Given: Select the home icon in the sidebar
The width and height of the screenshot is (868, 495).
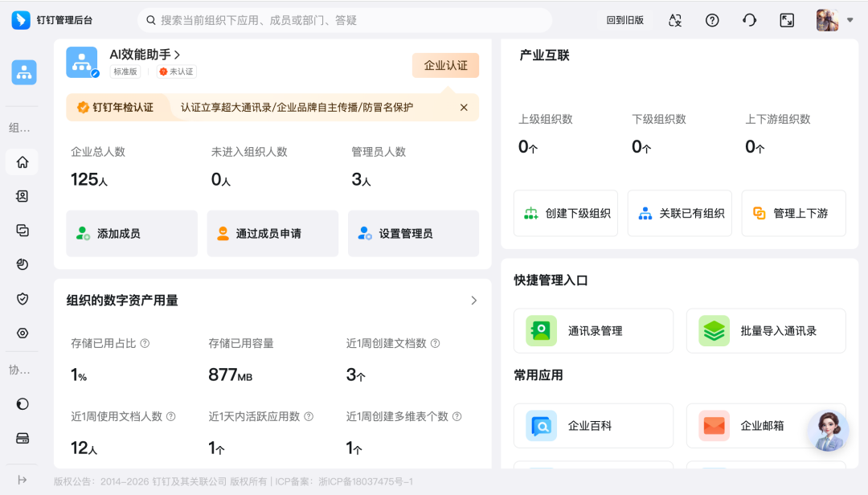Looking at the screenshot, I should tap(22, 162).
